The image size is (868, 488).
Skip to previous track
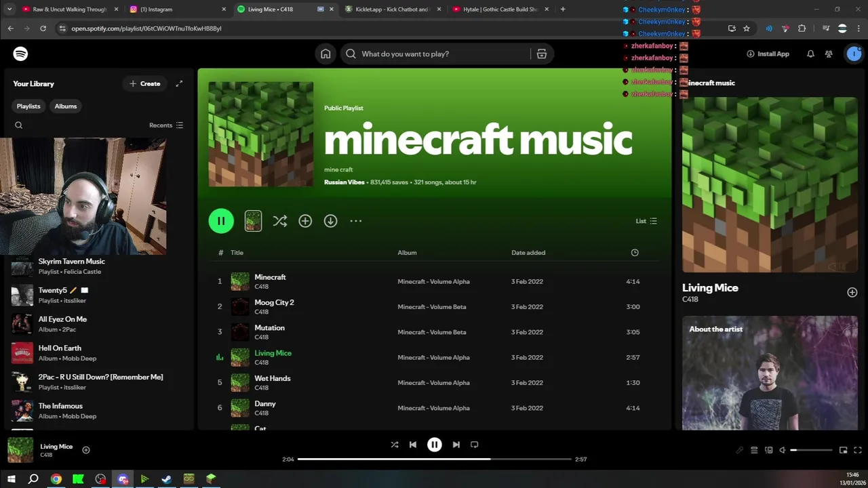click(412, 445)
